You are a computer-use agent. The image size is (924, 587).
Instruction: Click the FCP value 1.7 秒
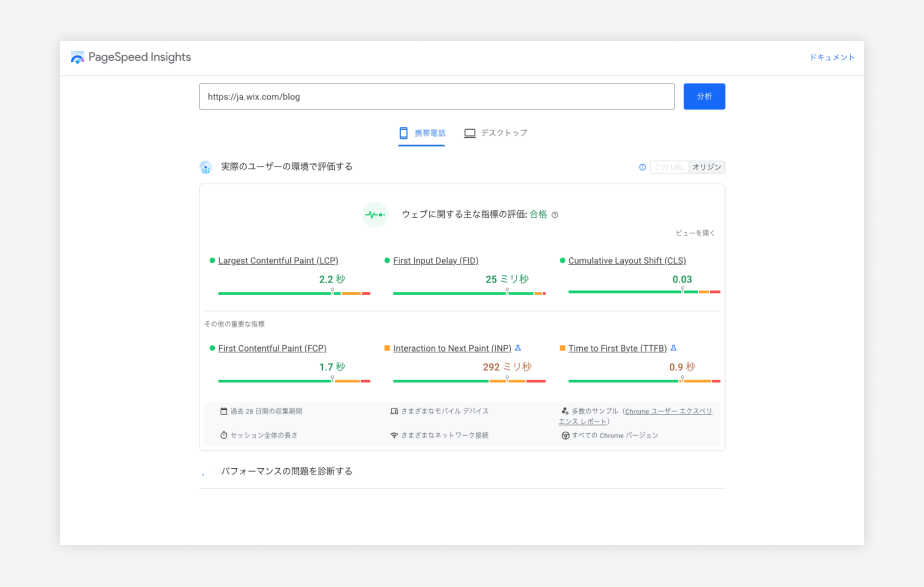pyautogui.click(x=332, y=367)
